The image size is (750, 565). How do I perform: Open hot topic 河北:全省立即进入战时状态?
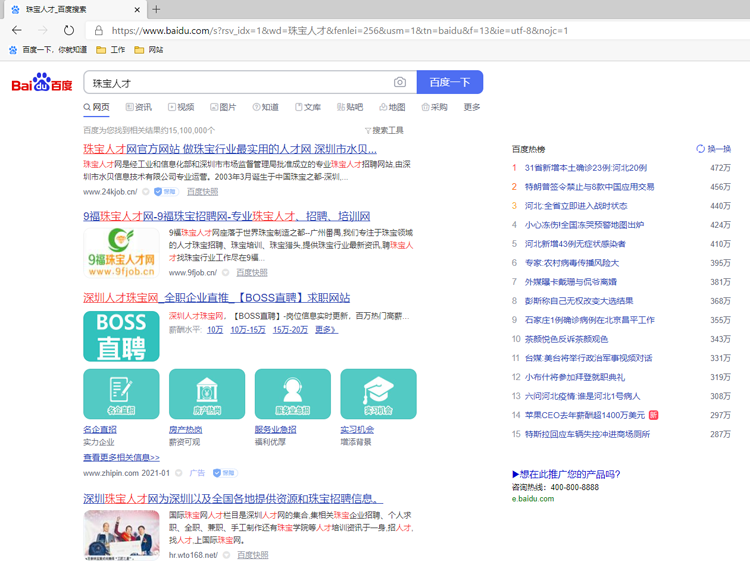pos(576,206)
